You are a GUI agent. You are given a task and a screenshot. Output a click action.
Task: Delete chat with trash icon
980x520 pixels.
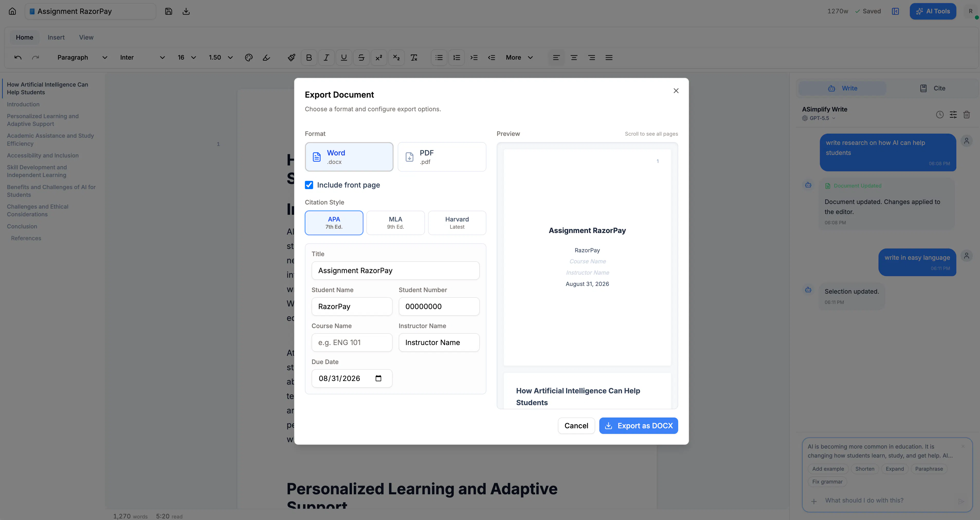pyautogui.click(x=966, y=114)
